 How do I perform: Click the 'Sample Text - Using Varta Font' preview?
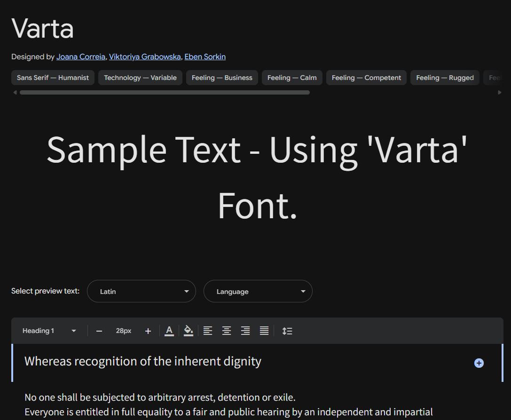click(257, 178)
